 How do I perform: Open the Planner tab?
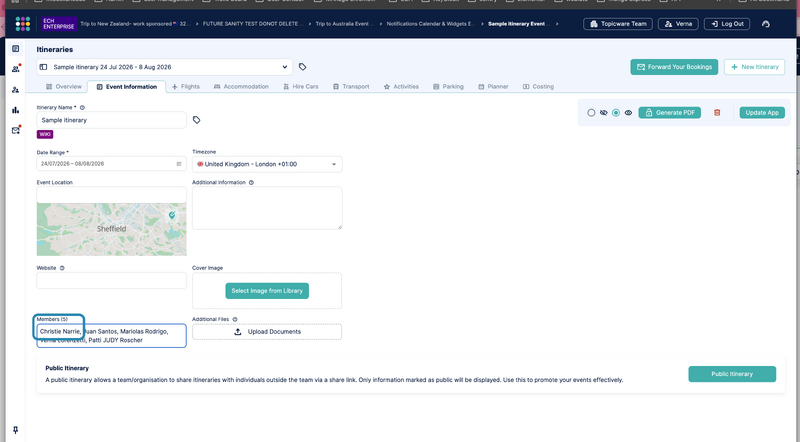[493, 87]
